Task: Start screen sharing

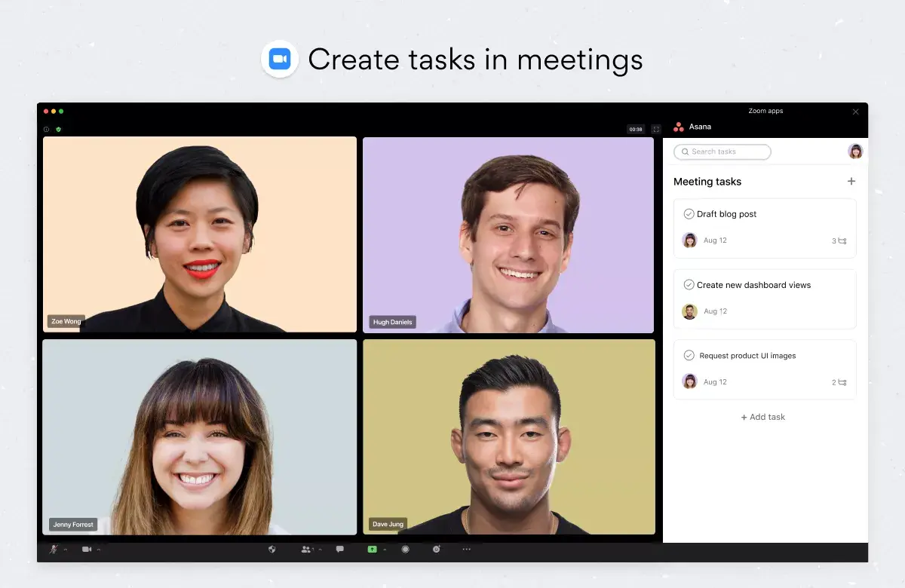Action: [372, 550]
